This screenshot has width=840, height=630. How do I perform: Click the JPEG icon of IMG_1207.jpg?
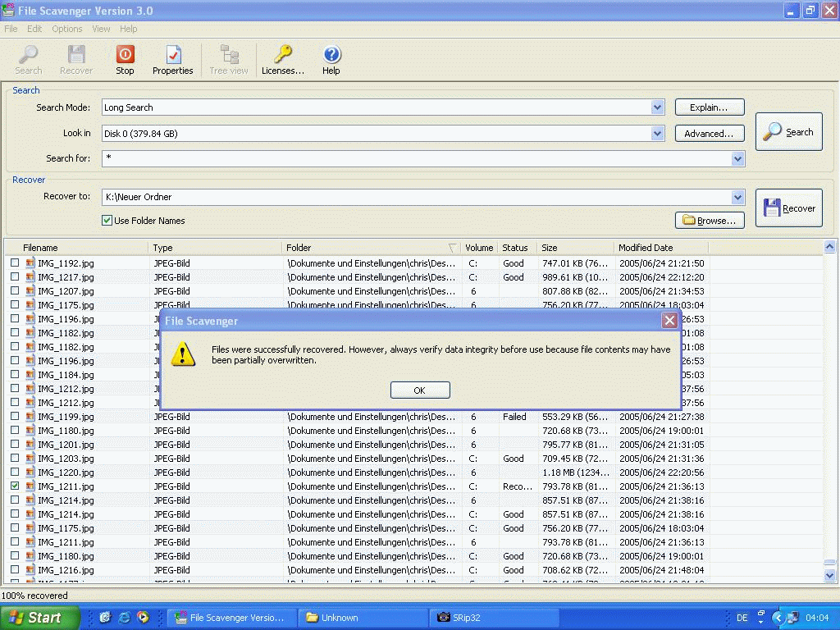point(30,291)
